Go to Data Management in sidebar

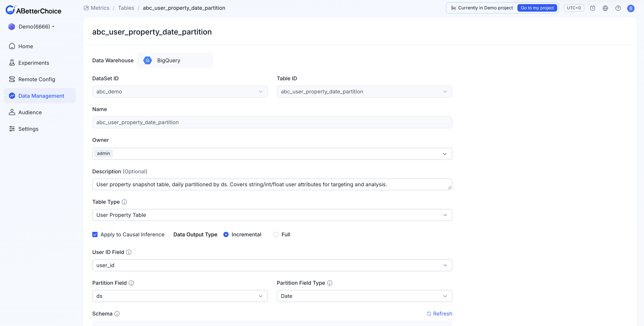click(40, 96)
